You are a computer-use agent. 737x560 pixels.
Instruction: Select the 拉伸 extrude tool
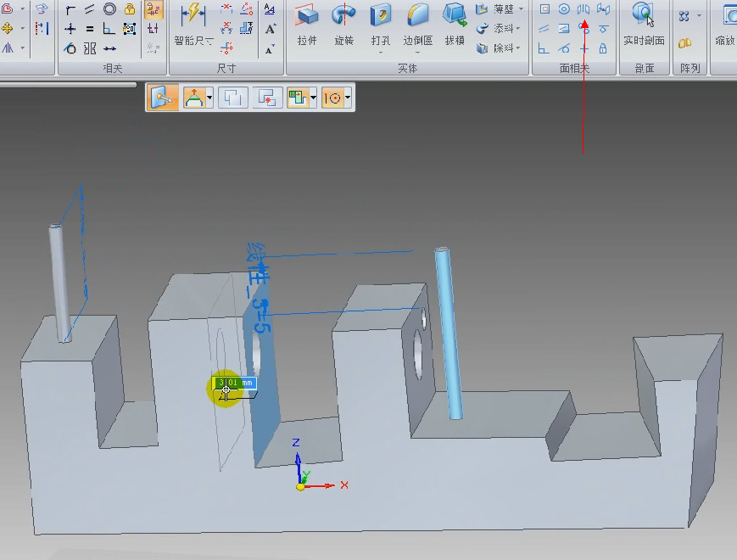tap(307, 24)
